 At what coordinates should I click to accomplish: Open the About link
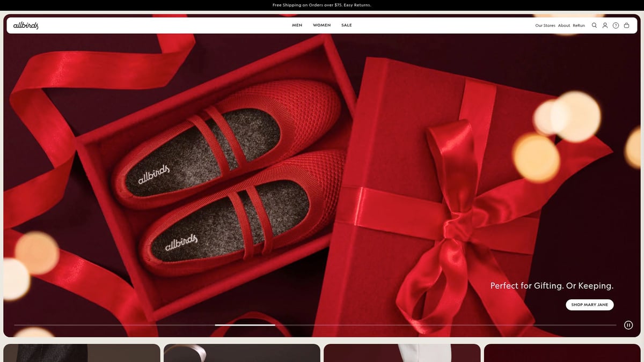[x=563, y=26]
